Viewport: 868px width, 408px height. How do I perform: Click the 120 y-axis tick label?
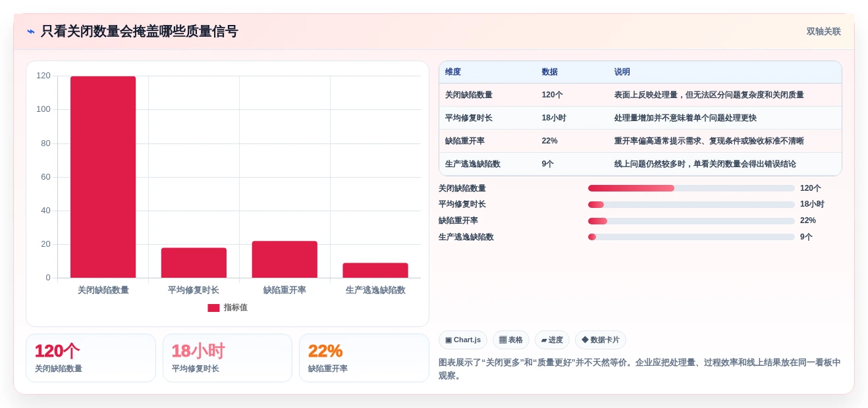43,76
